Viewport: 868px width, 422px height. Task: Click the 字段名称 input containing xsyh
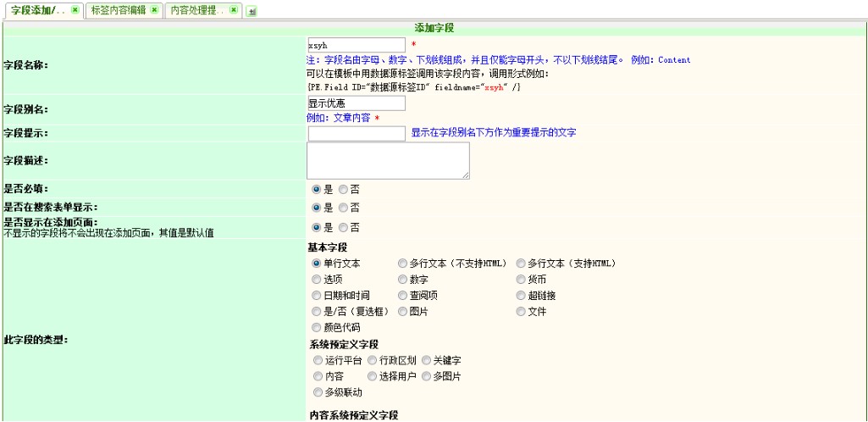click(356, 45)
